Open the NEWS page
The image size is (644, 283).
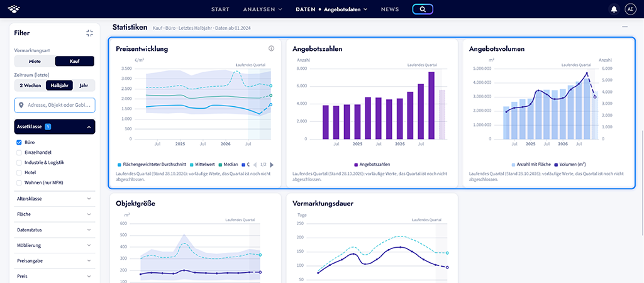(x=390, y=9)
